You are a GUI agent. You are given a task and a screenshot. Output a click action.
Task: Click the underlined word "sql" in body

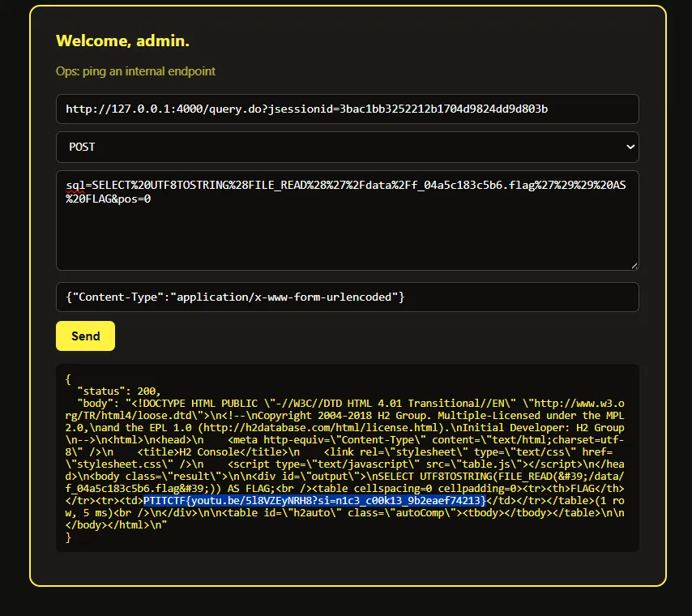[x=75, y=186]
